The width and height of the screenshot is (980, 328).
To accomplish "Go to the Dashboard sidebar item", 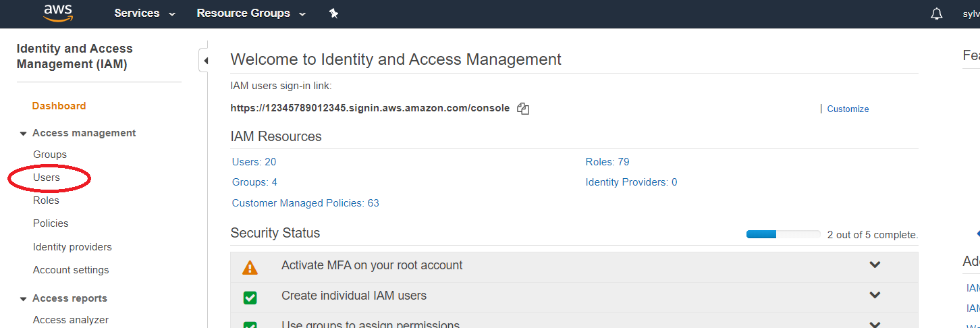I will coord(59,106).
